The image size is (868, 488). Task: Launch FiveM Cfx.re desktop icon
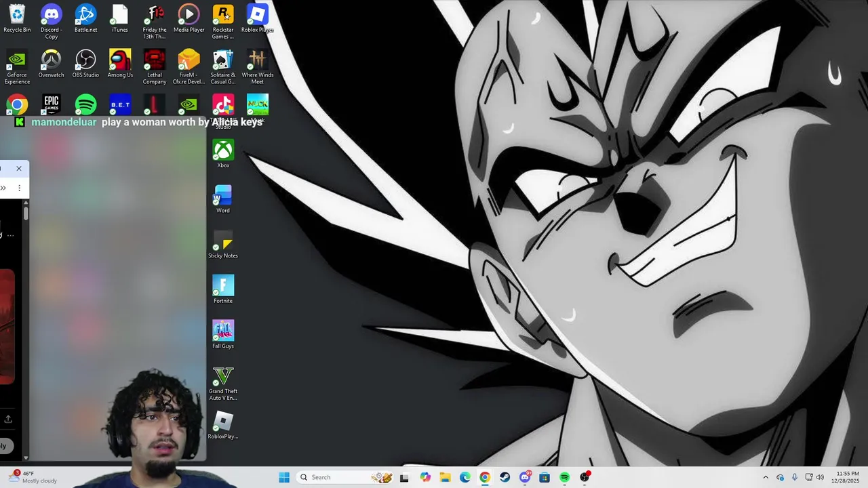(189, 67)
